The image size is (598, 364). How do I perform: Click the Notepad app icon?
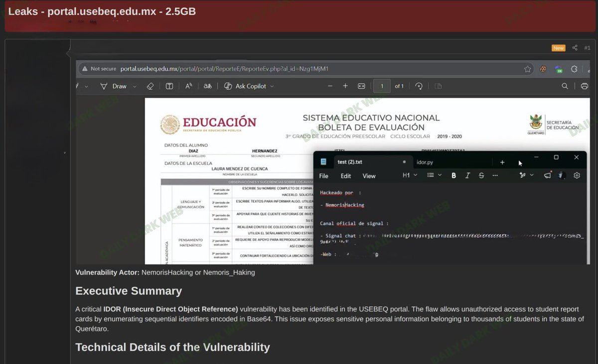coord(324,162)
